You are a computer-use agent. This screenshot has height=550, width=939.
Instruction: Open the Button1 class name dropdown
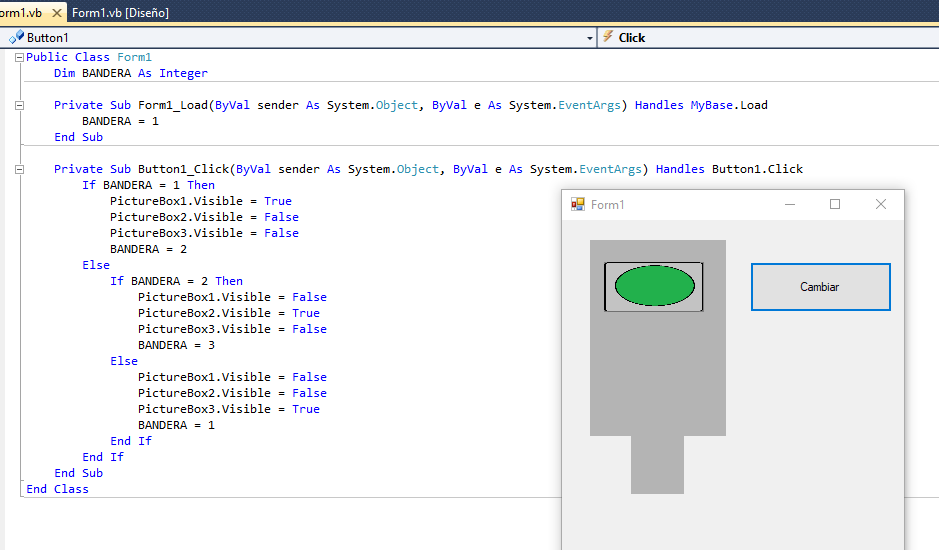[589, 38]
